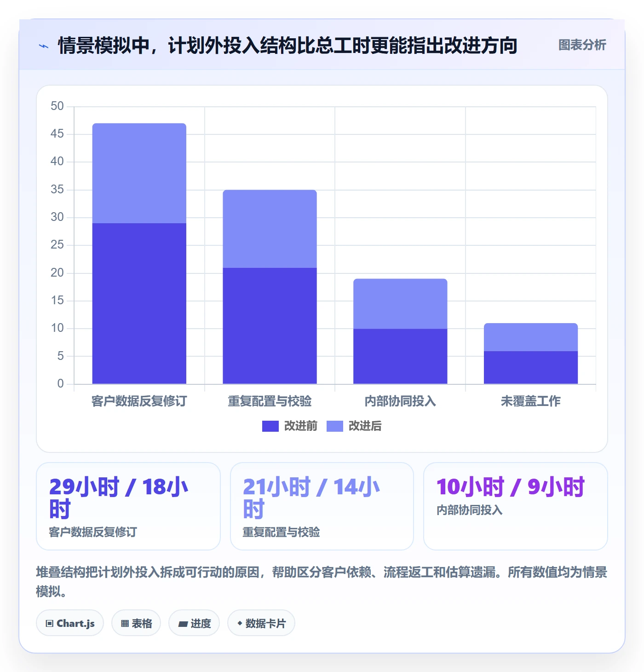
Task: Click the 改进后 legend label text
Action: point(365,426)
